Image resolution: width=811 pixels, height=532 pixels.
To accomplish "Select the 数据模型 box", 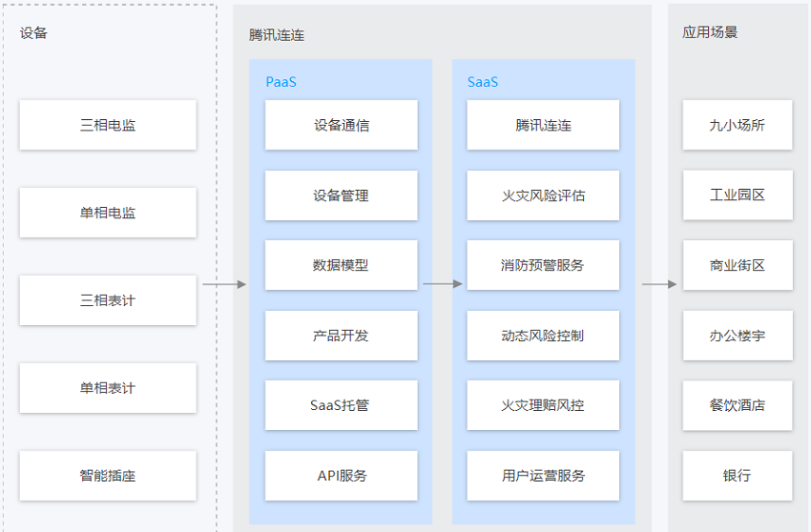I will pyautogui.click(x=342, y=265).
